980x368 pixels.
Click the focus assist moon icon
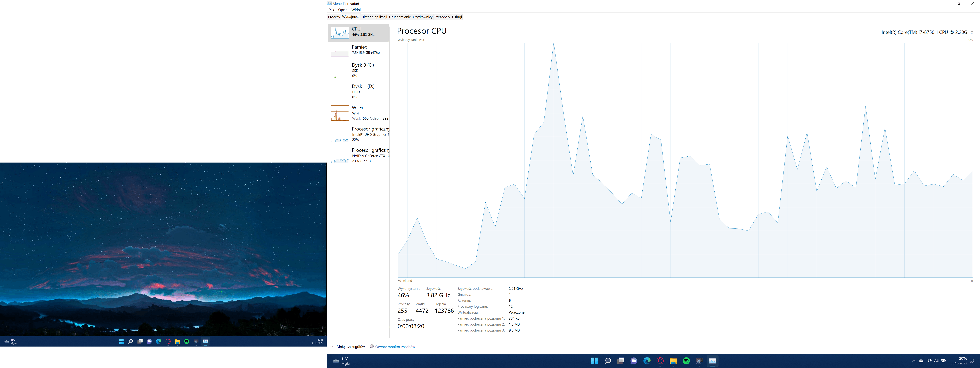(972, 361)
